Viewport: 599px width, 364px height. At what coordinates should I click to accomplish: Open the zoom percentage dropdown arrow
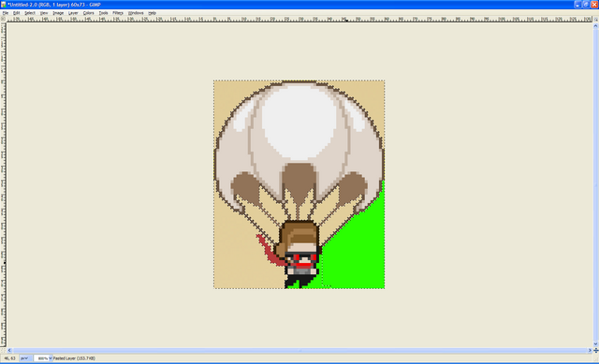[x=50, y=358]
